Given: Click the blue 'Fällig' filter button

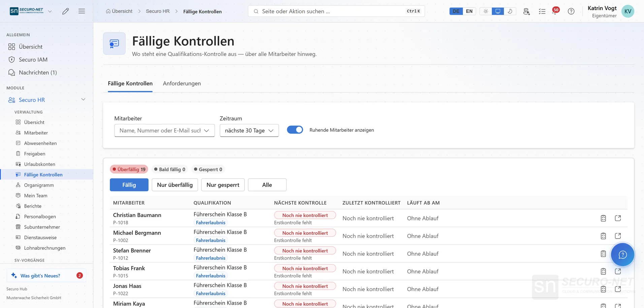Looking at the screenshot, I should 129,185.
